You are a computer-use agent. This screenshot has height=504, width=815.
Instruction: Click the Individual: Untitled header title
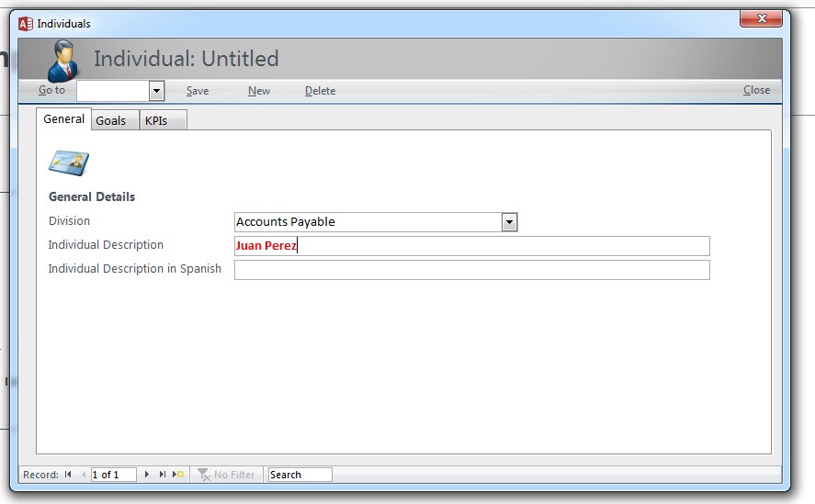coord(187,59)
